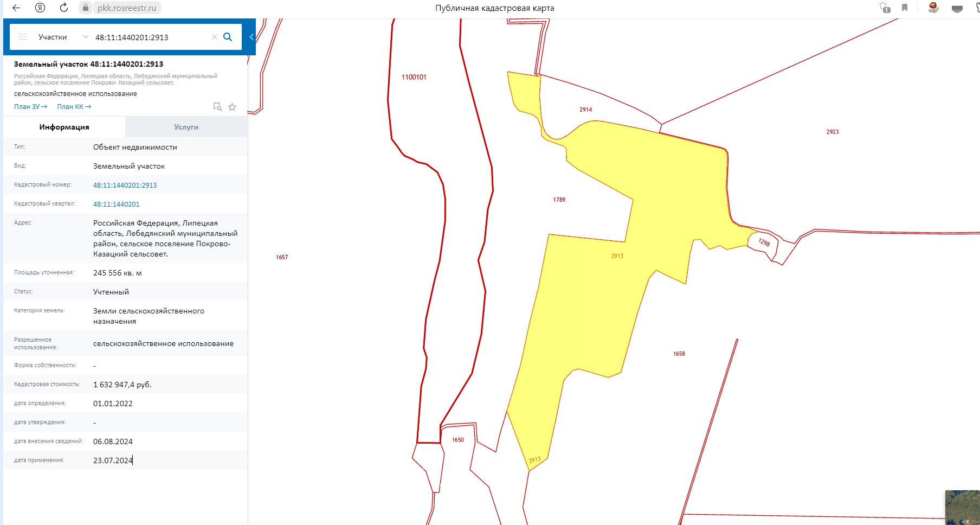Click cadastral quarter link 48:11:1440201
The width and height of the screenshot is (980, 525).
(x=116, y=204)
